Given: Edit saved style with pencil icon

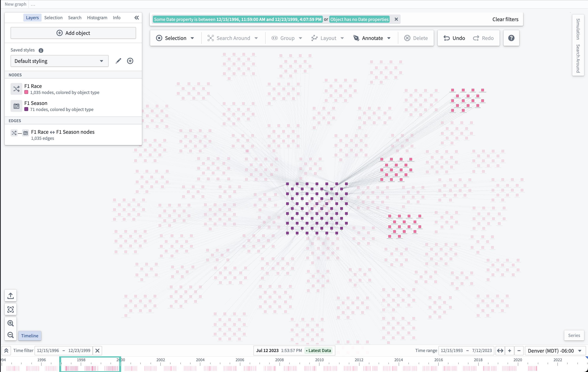Looking at the screenshot, I should pos(118,61).
